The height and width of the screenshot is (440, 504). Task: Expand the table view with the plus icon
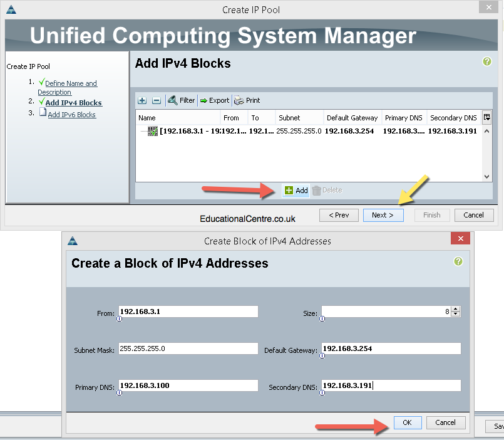(x=141, y=100)
